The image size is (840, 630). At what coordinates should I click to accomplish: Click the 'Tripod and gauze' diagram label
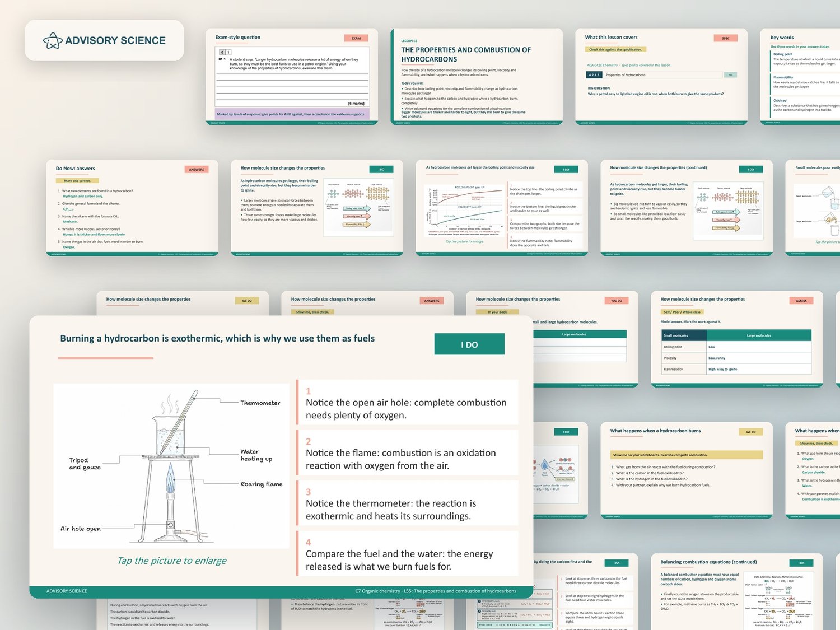(85, 464)
